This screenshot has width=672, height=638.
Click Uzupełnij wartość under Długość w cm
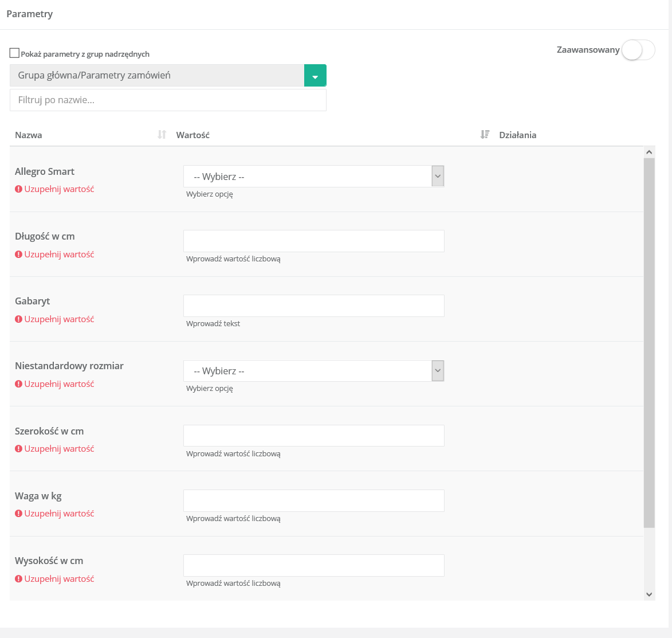pyautogui.click(x=59, y=255)
